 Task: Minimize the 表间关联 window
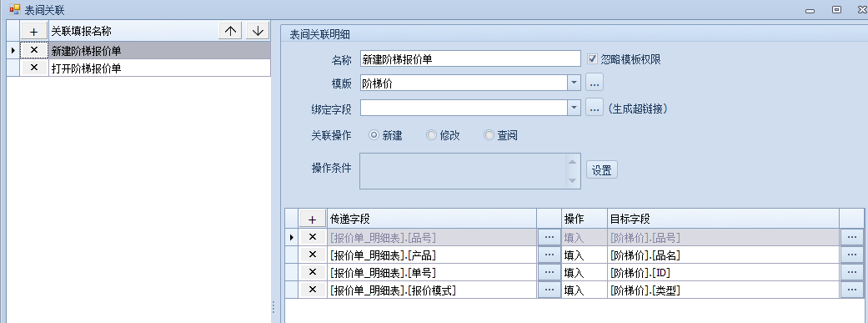810,10
